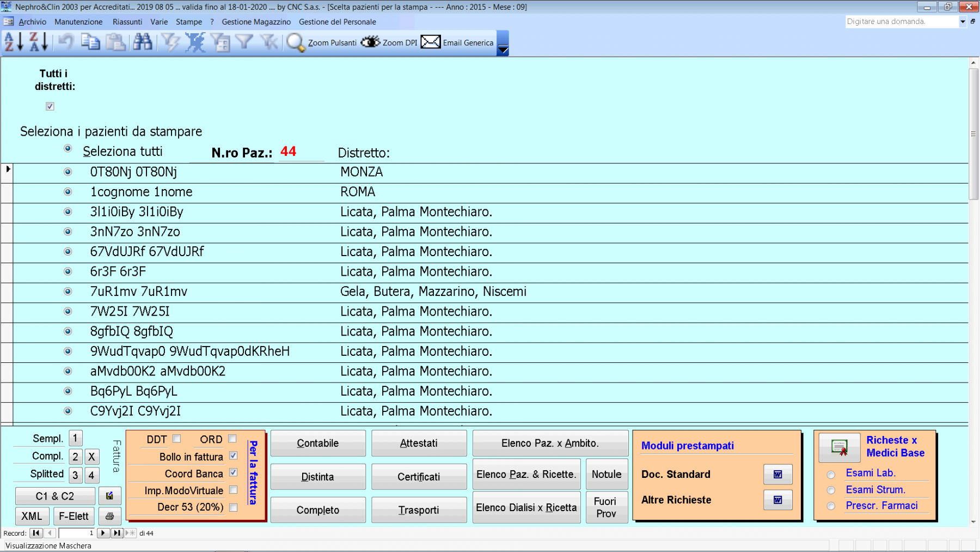Screen dimensions: 980x552
Task: Click the undo arrow icon
Action: click(66, 43)
